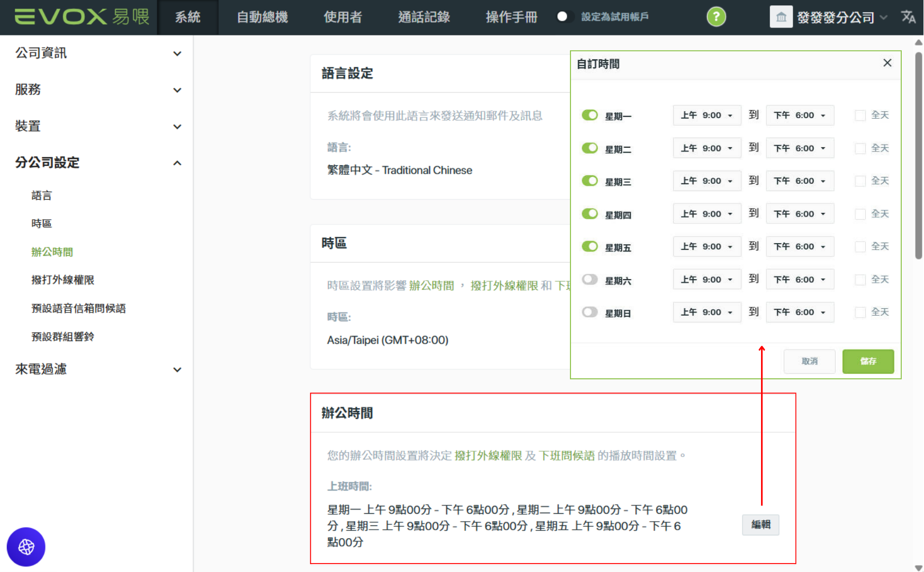Pick 星期五 end time dropdown
The height and width of the screenshot is (572, 924).
click(x=800, y=246)
